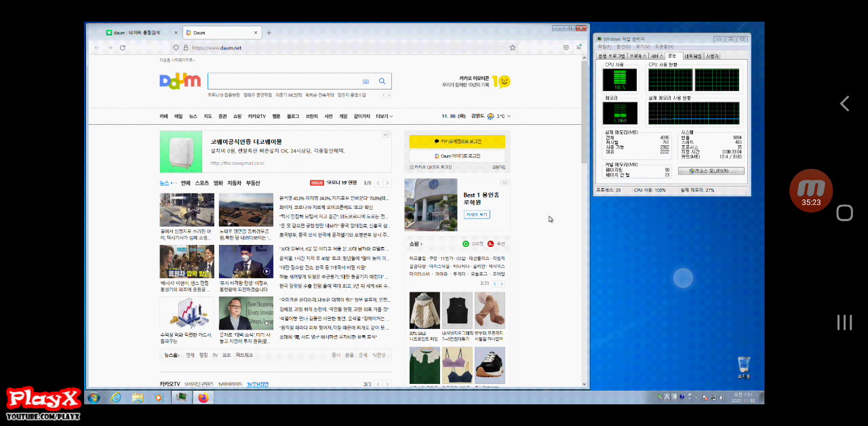Click the browser address bar URL
Image resolution: width=868 pixels, height=426 pixels.
(x=217, y=48)
